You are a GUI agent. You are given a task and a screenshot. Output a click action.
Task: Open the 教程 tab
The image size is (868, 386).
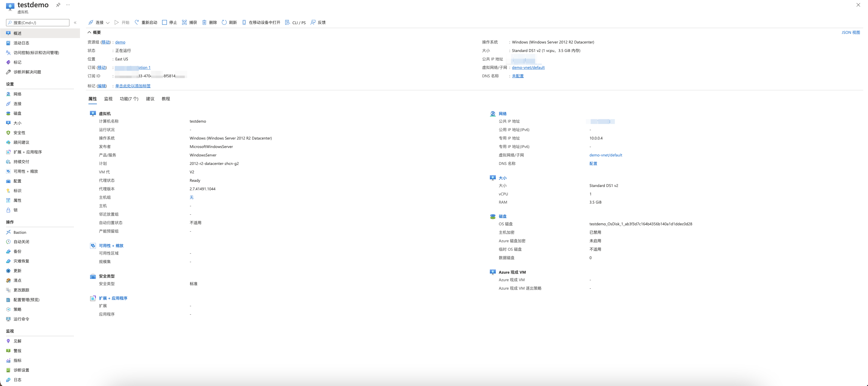[166, 99]
